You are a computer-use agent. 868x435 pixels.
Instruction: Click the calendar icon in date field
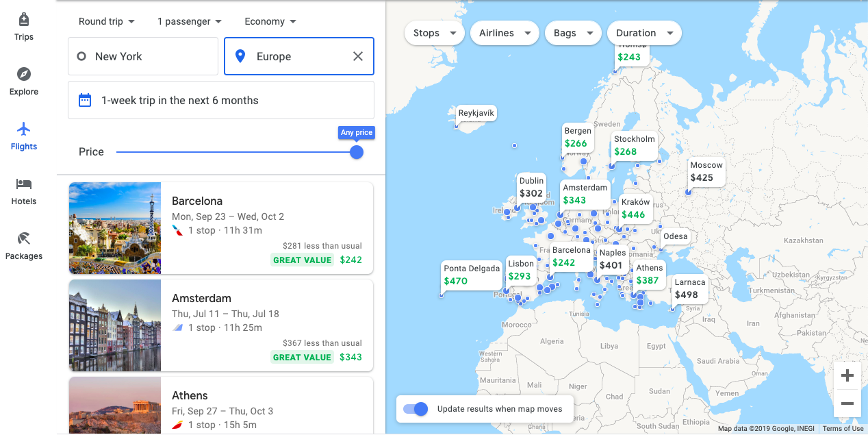85,100
